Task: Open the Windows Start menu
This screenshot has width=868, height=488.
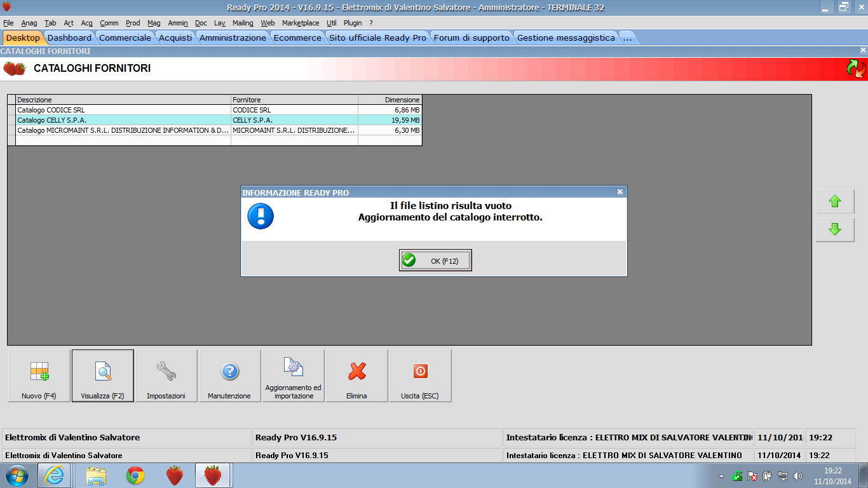Action: pos(17,475)
